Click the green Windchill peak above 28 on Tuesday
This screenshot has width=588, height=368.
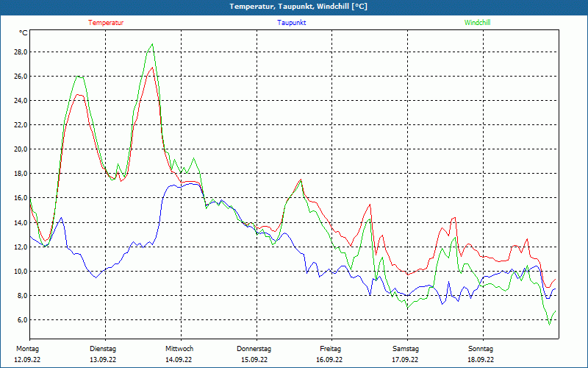tap(152, 44)
